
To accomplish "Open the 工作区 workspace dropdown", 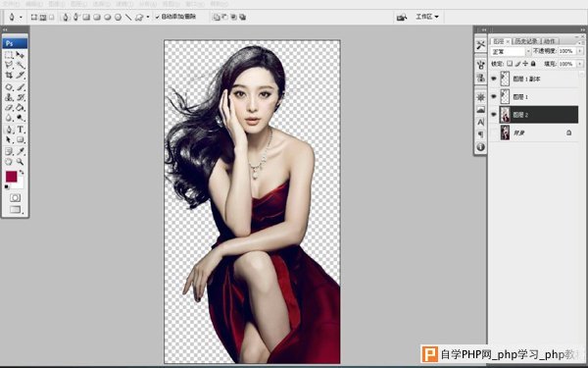I will [x=426, y=17].
